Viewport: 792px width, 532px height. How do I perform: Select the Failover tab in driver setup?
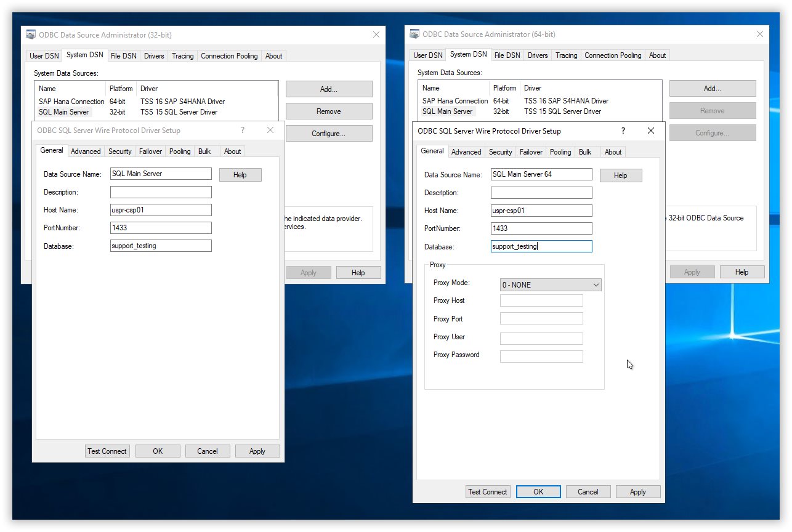tap(530, 151)
